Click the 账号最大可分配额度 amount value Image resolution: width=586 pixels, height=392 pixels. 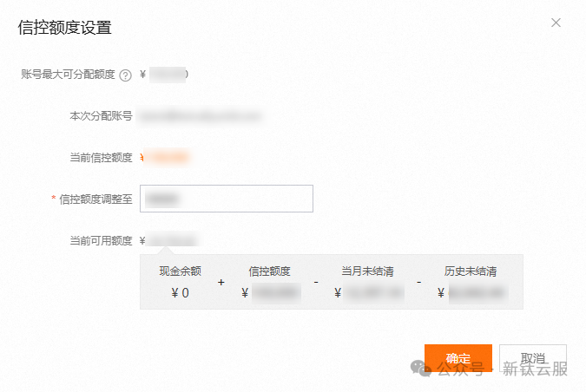164,75
